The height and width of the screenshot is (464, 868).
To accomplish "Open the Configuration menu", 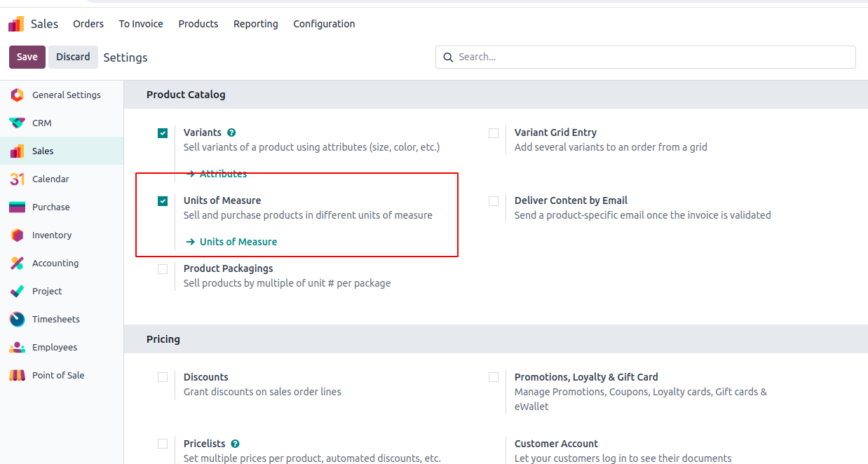I will pos(324,24).
